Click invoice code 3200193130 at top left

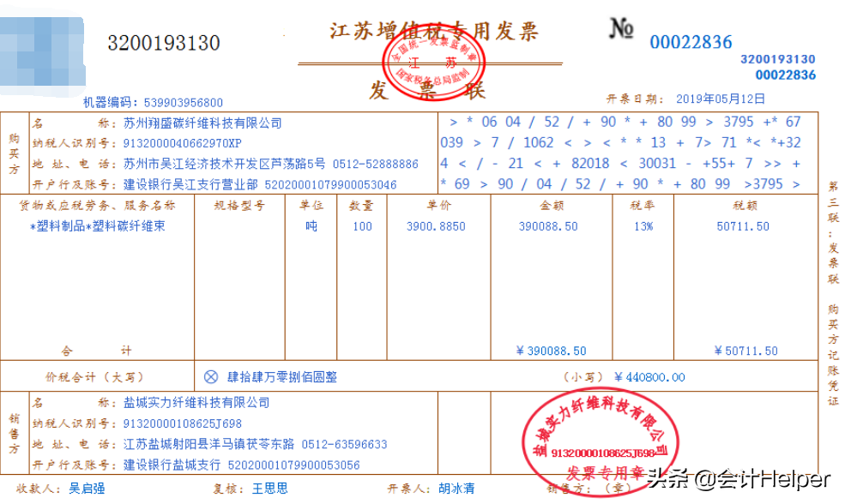pos(164,43)
